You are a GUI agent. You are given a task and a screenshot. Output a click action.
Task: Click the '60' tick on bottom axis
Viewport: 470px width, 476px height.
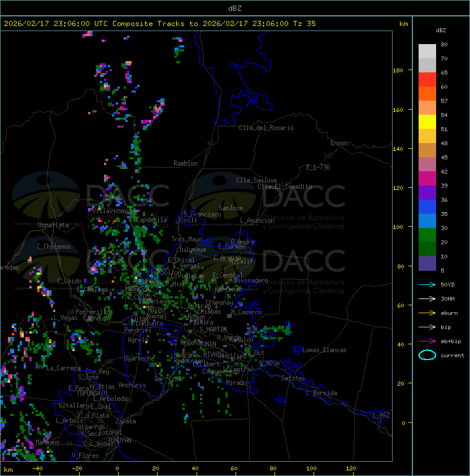coord(234,469)
